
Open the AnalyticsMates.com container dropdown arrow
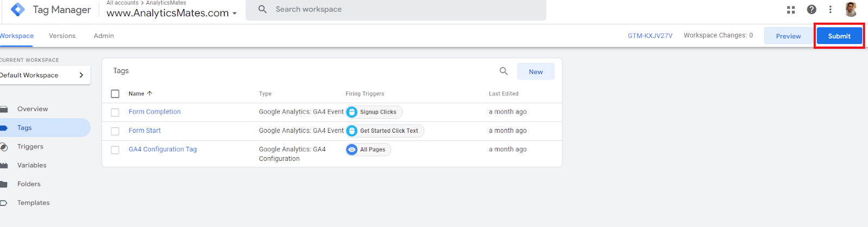click(x=234, y=14)
